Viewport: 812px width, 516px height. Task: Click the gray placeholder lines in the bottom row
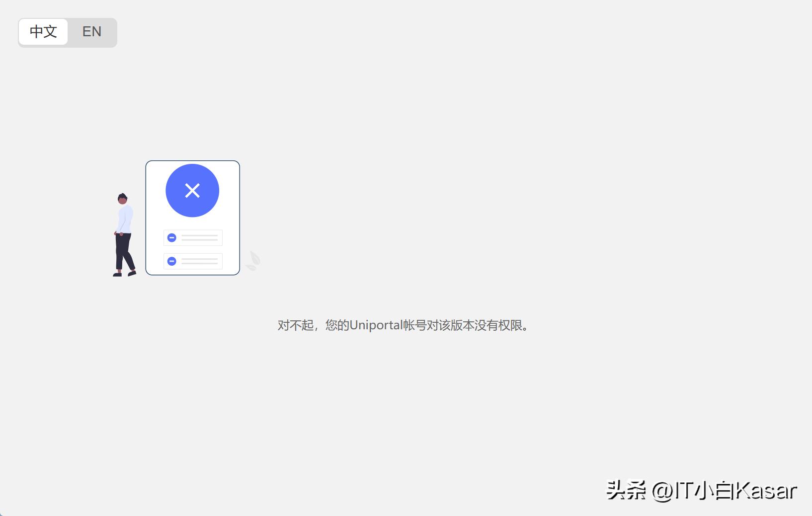click(x=199, y=261)
